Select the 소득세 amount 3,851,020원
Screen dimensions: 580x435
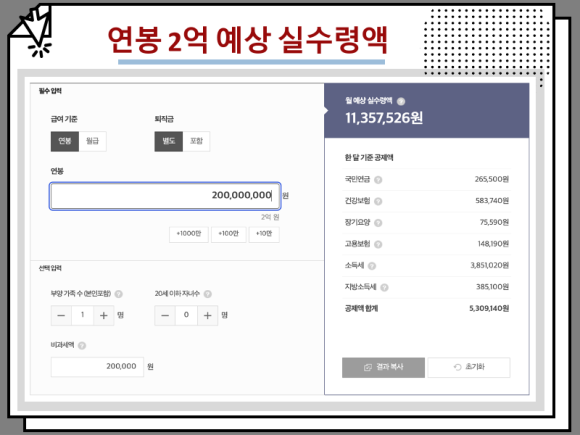pos(489,265)
